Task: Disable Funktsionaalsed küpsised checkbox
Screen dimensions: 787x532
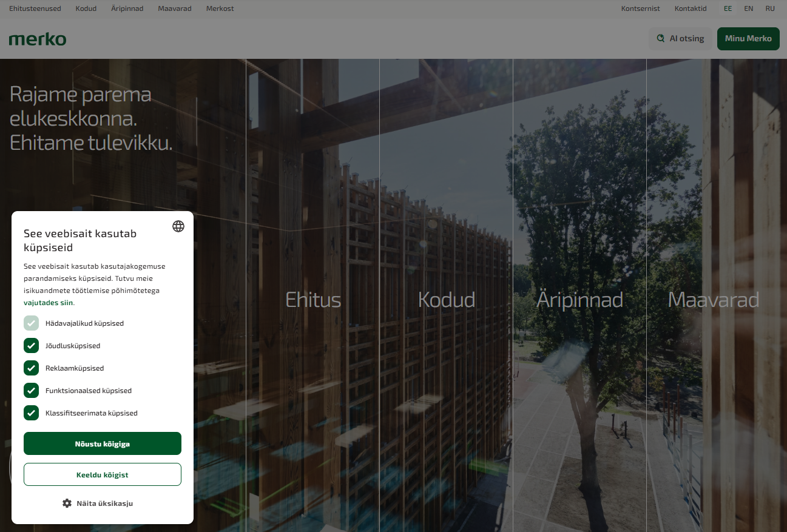Action: coord(31,390)
